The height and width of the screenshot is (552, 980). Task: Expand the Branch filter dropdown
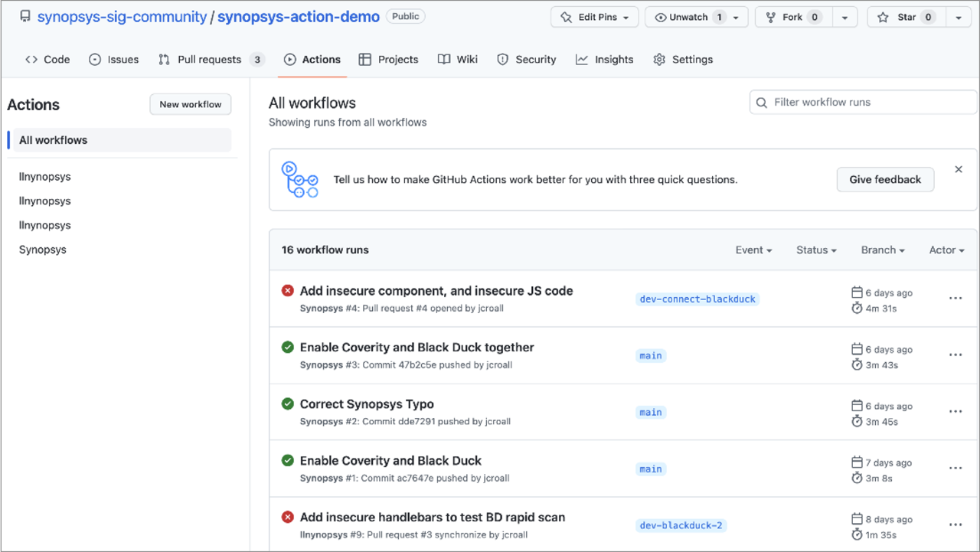pos(882,250)
